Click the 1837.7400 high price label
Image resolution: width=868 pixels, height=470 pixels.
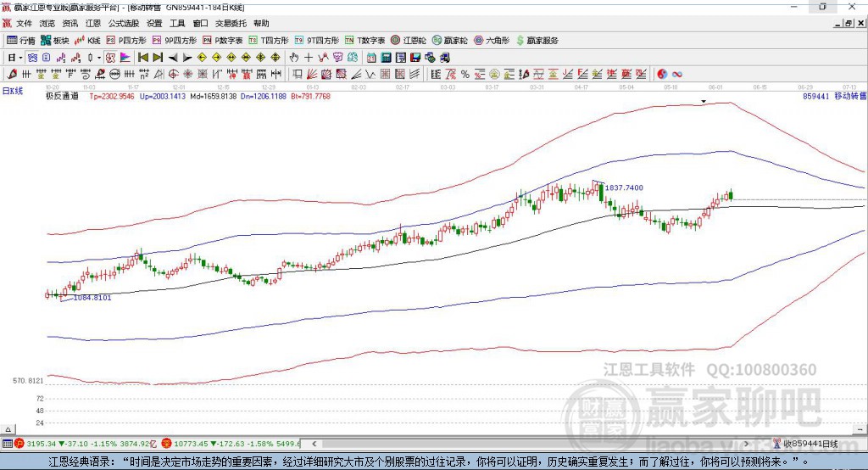coord(625,187)
